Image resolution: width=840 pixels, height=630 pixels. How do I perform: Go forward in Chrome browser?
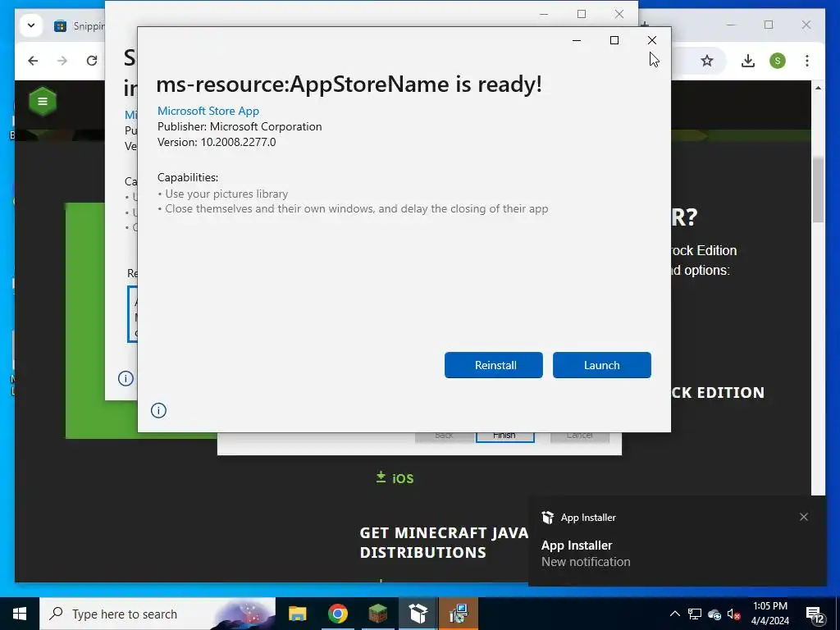click(x=62, y=61)
